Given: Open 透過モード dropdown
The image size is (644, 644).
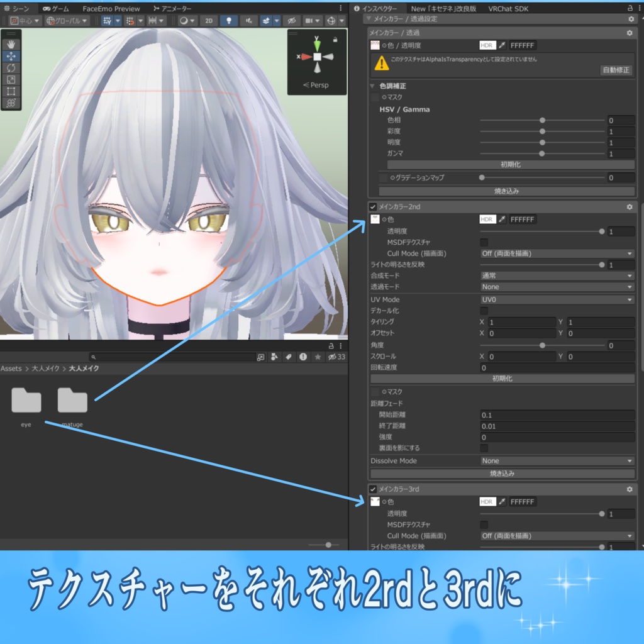Looking at the screenshot, I should point(557,287).
